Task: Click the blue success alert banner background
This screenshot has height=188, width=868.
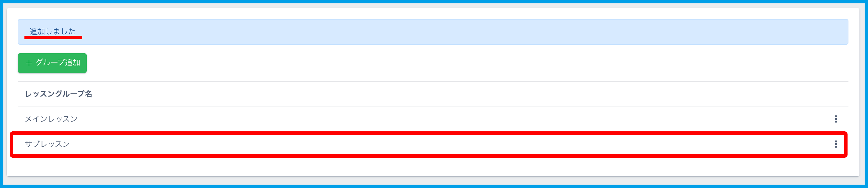Action: (x=433, y=32)
